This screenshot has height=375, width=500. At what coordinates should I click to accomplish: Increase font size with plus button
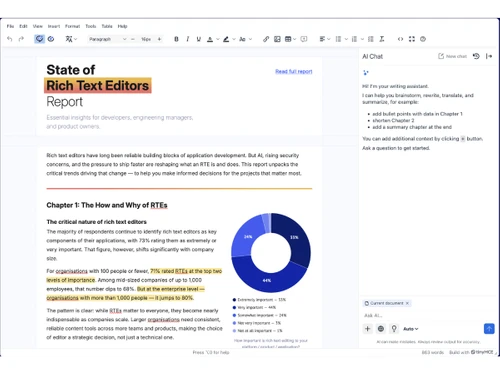pyautogui.click(x=159, y=39)
